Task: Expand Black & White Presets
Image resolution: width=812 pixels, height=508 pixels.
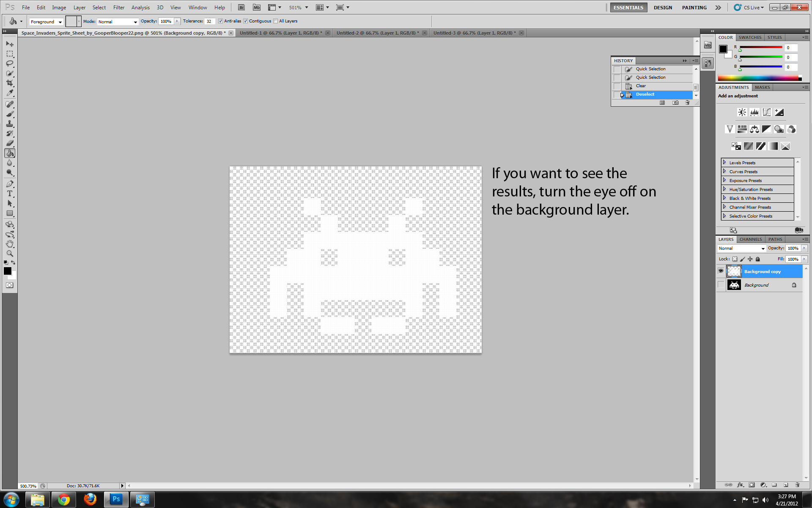Action: tap(724, 198)
